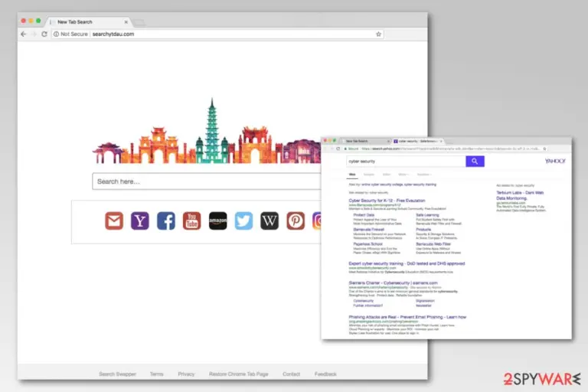This screenshot has height=392, width=588.
Task: Reload the searchytdau.com page
Action: 44,34
